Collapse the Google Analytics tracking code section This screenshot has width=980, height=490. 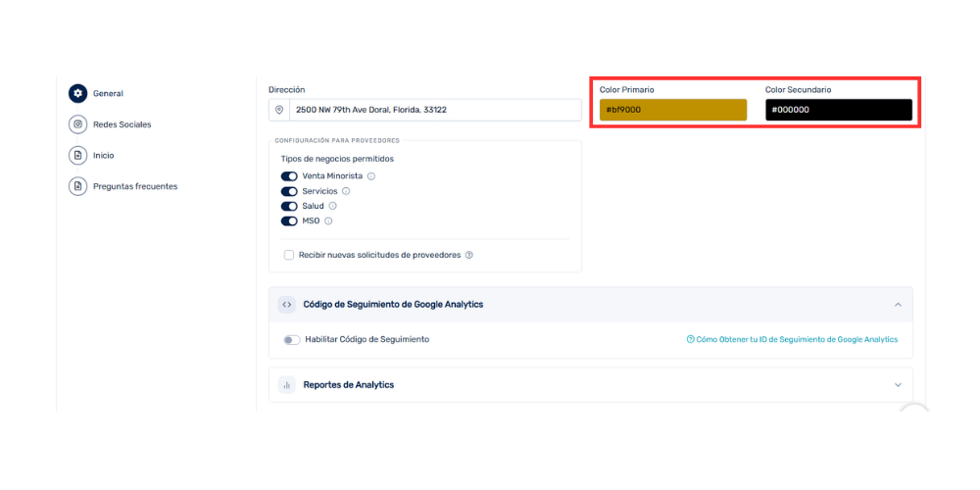(898, 305)
